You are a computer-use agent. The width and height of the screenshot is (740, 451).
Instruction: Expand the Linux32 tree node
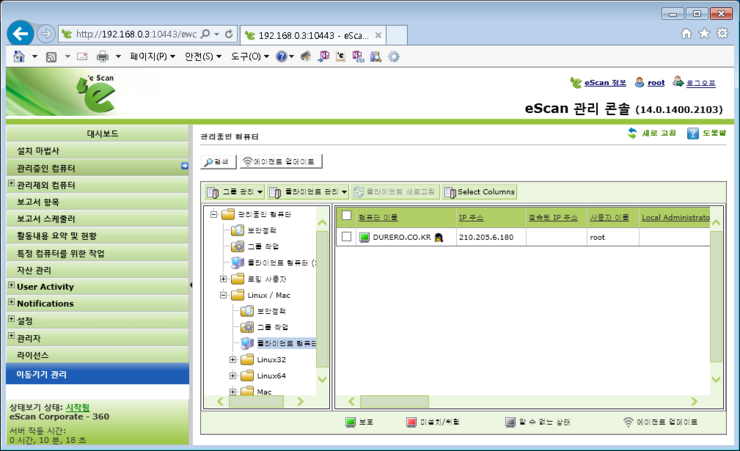pyautogui.click(x=233, y=360)
